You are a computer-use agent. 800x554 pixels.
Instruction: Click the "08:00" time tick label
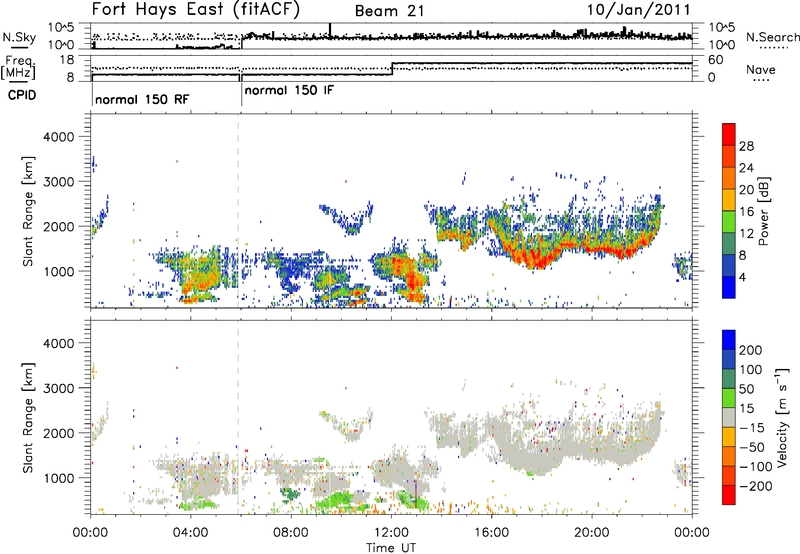tap(291, 533)
